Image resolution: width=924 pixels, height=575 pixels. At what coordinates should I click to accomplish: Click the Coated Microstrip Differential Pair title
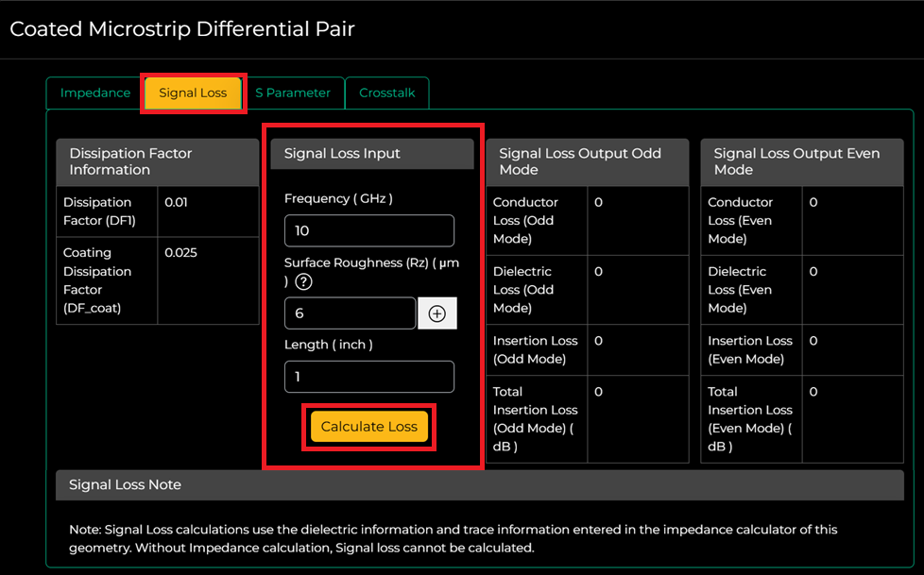click(182, 29)
